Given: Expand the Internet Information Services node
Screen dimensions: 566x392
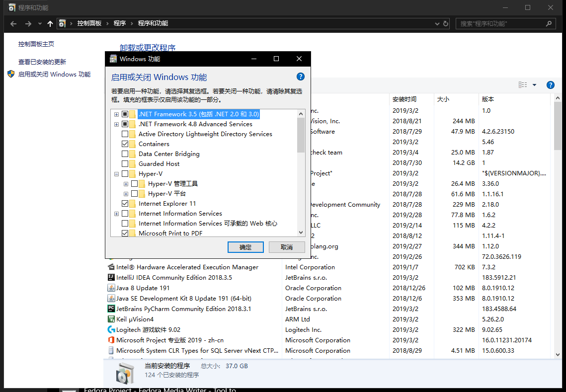Looking at the screenshot, I should point(117,214).
